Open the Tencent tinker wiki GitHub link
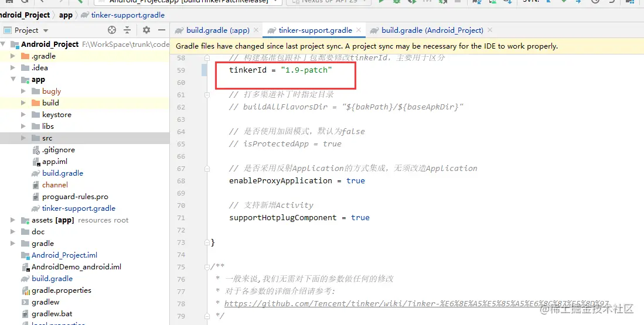 pyautogui.click(x=417, y=304)
